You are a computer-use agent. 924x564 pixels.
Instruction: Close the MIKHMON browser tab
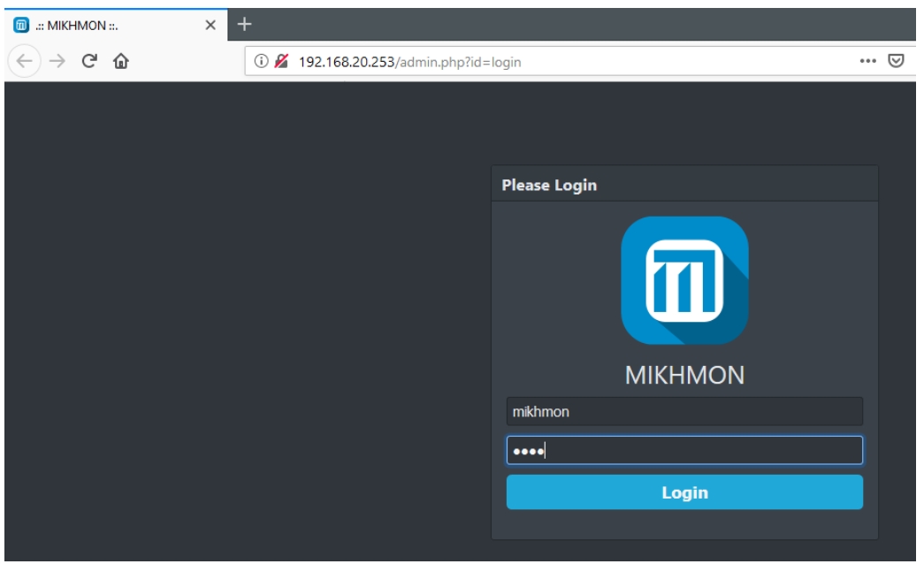[210, 26]
